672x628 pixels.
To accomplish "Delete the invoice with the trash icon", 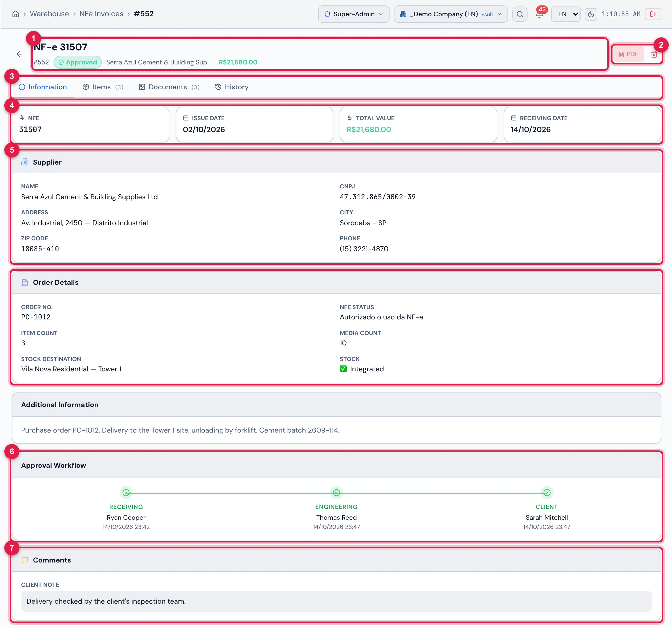I will (x=654, y=54).
